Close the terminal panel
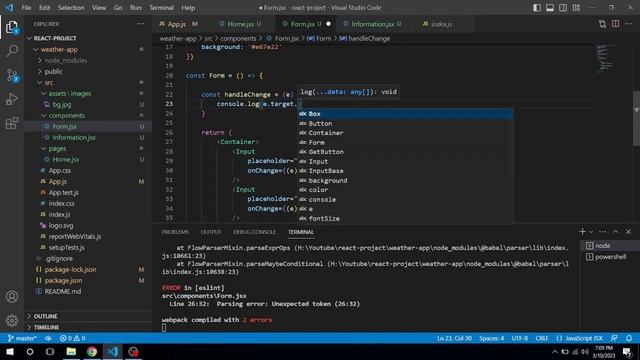Screen dimensions: 640x360 coord(629,232)
